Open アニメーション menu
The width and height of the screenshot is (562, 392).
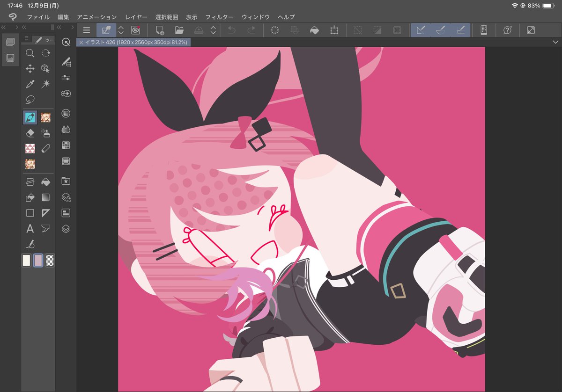(96, 17)
